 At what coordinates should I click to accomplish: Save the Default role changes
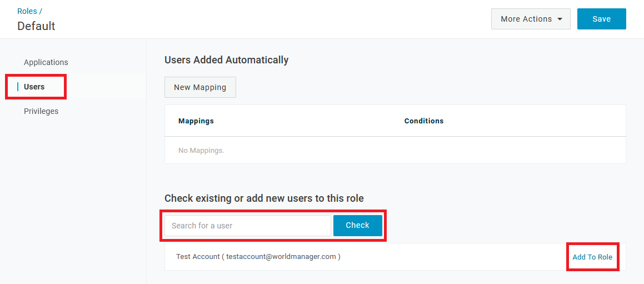coord(601,19)
